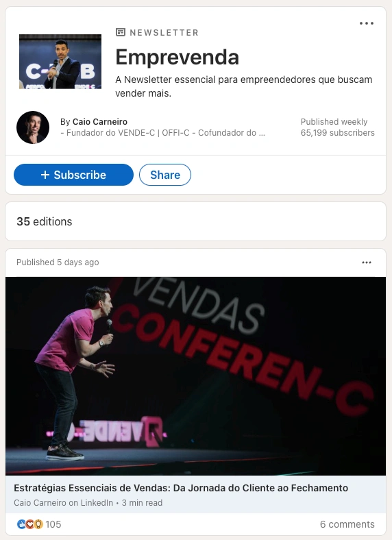
Task: Click the lightbulb insightful reaction icon
Action: [x=38, y=524]
